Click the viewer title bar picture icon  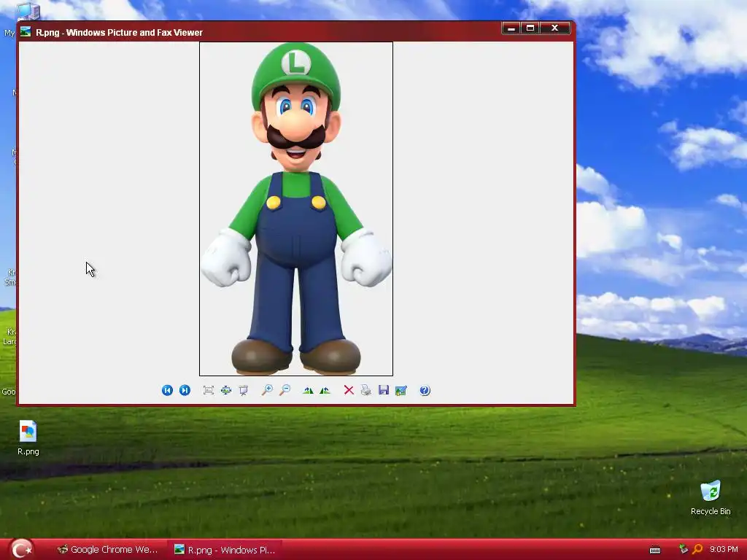[x=26, y=32]
